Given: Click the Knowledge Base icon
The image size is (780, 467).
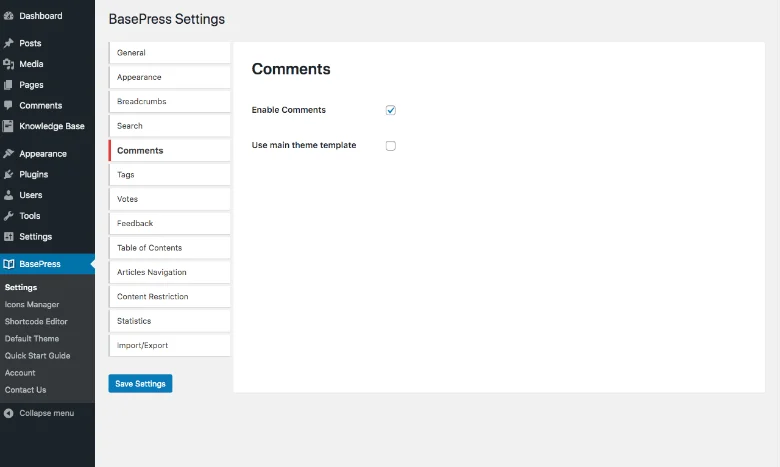Looking at the screenshot, I should point(8,126).
